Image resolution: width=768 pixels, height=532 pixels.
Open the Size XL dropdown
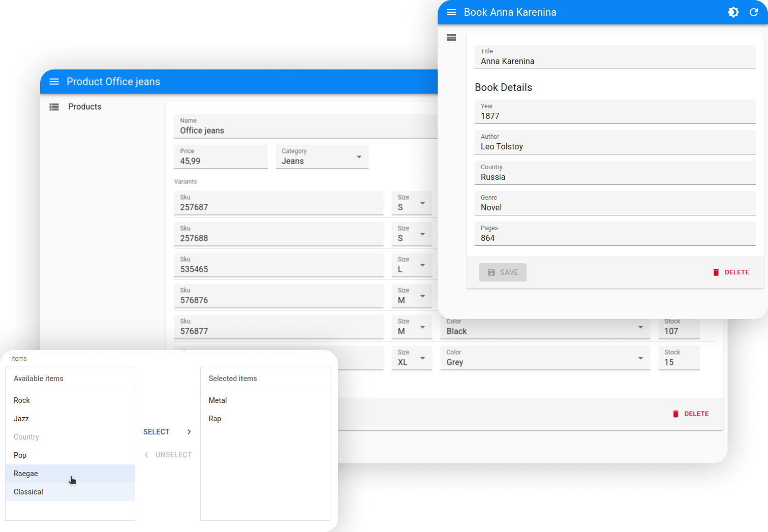[412, 358]
